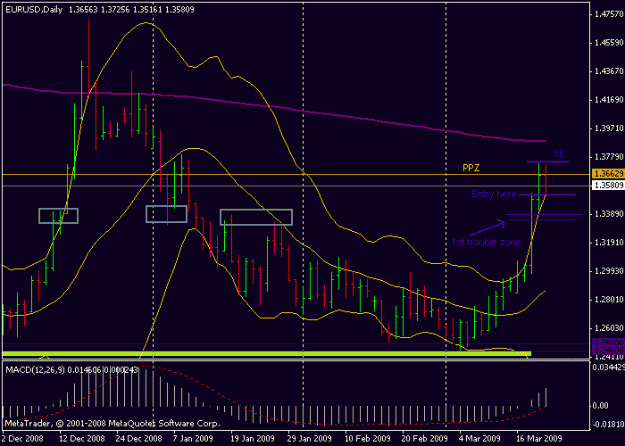Click the 1.37790 price axis label

point(608,157)
